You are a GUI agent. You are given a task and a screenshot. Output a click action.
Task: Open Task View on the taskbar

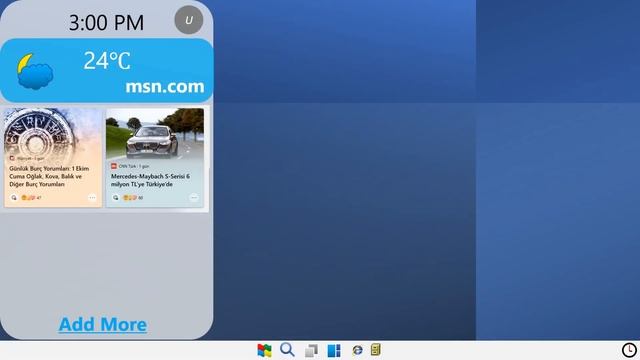pyautogui.click(x=311, y=351)
